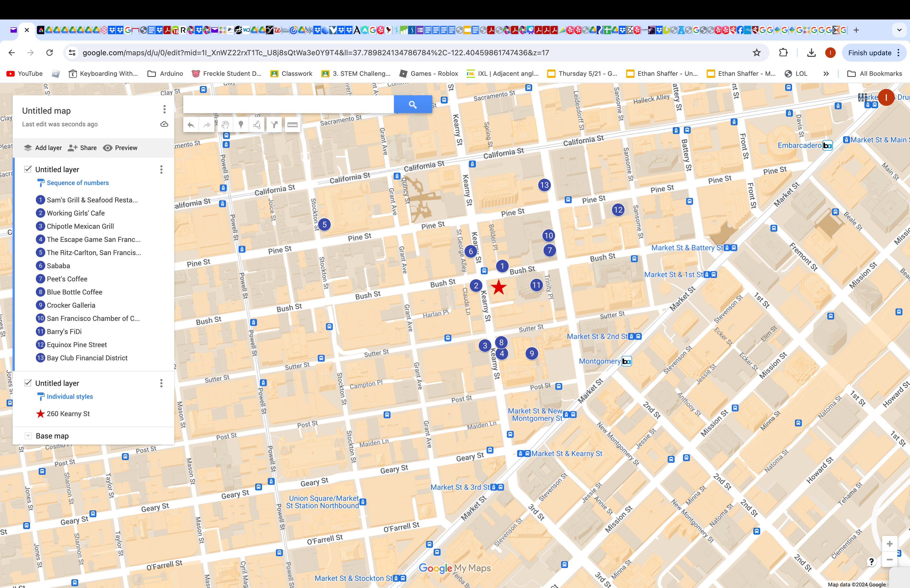Click the blue search magnifier button

tap(412, 104)
